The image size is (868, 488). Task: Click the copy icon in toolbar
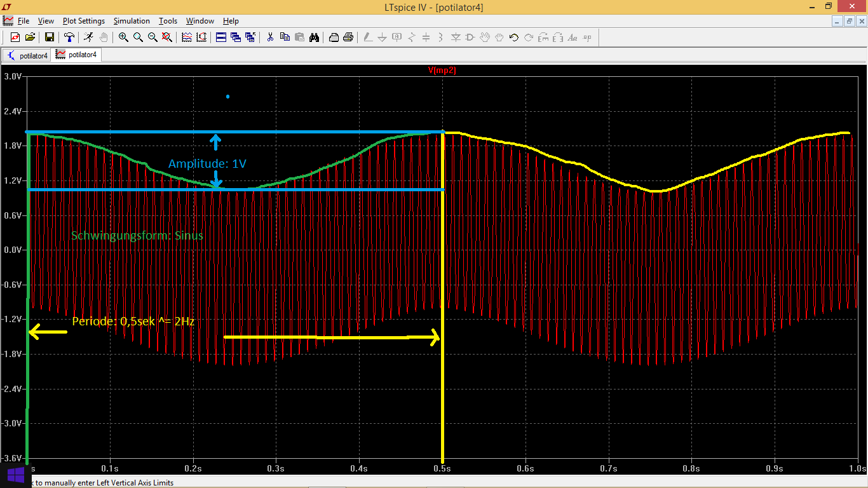click(x=285, y=37)
